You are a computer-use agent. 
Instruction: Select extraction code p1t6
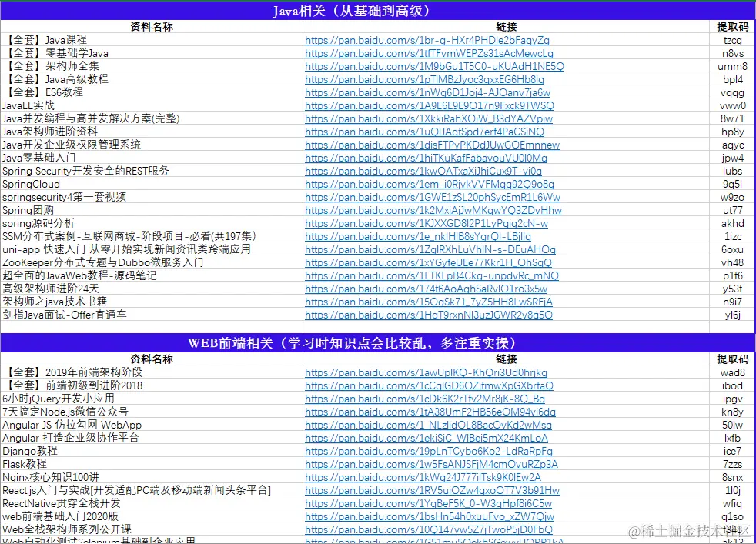pyautogui.click(x=732, y=275)
